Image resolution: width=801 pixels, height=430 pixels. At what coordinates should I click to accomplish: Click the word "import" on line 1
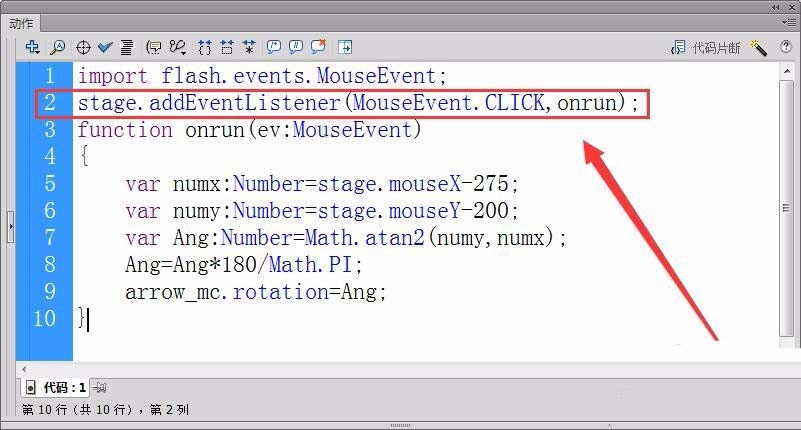click(x=113, y=76)
